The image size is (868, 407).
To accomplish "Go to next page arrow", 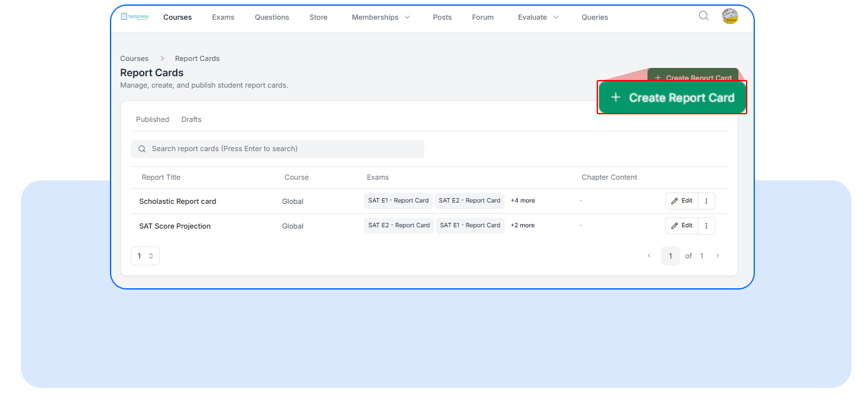I will [x=717, y=256].
